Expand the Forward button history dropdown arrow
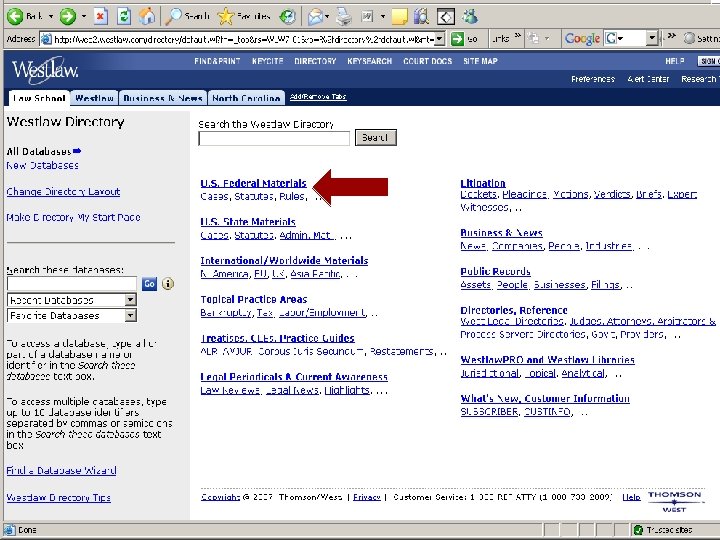The image size is (720, 540). pos(84,17)
